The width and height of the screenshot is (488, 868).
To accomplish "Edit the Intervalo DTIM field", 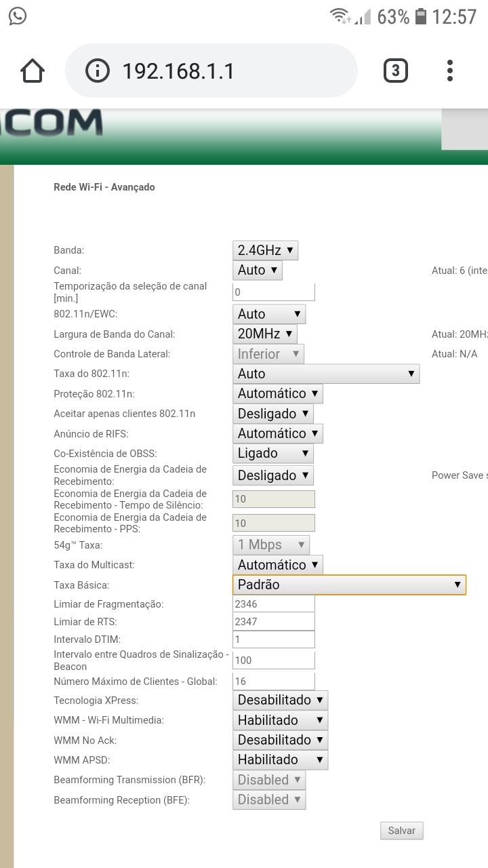I will tap(274, 639).
